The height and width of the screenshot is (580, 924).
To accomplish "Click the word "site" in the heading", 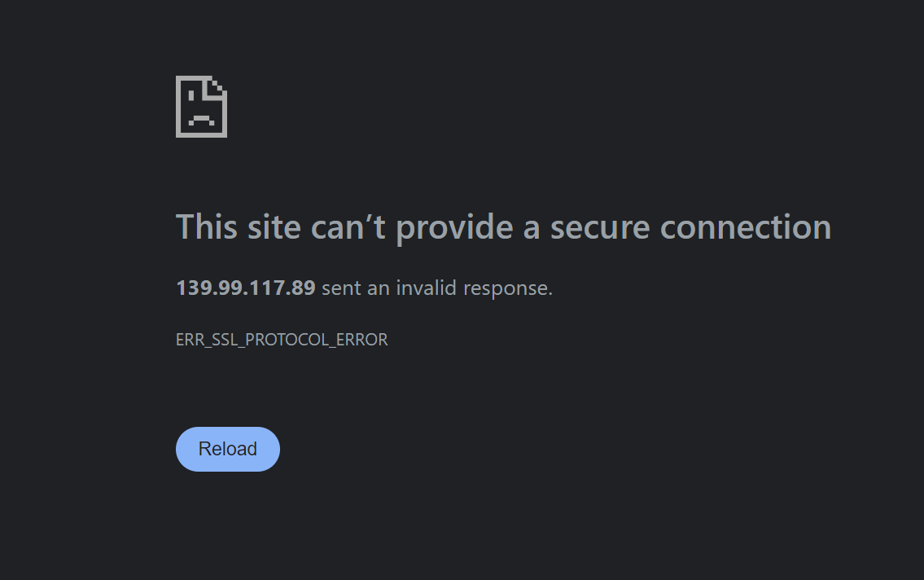I will click(x=272, y=226).
